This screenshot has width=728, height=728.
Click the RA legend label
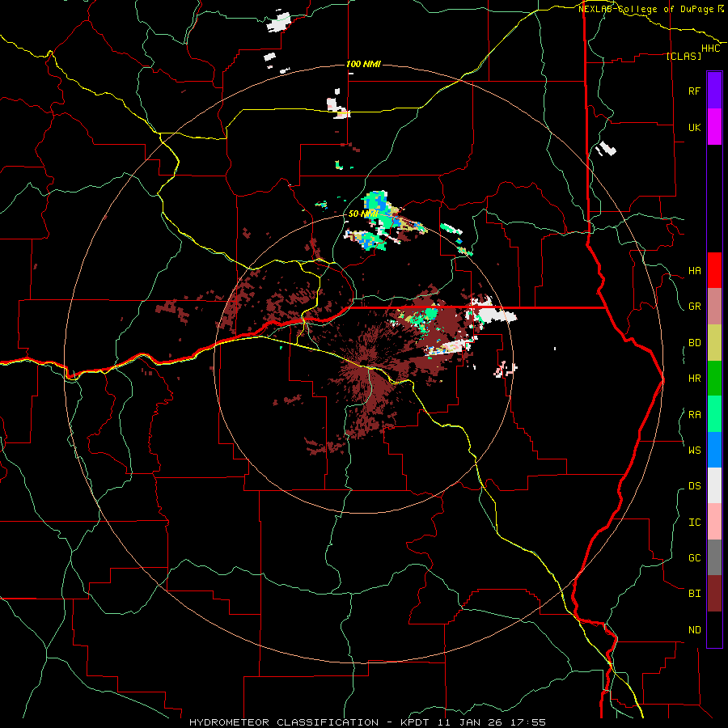click(694, 415)
